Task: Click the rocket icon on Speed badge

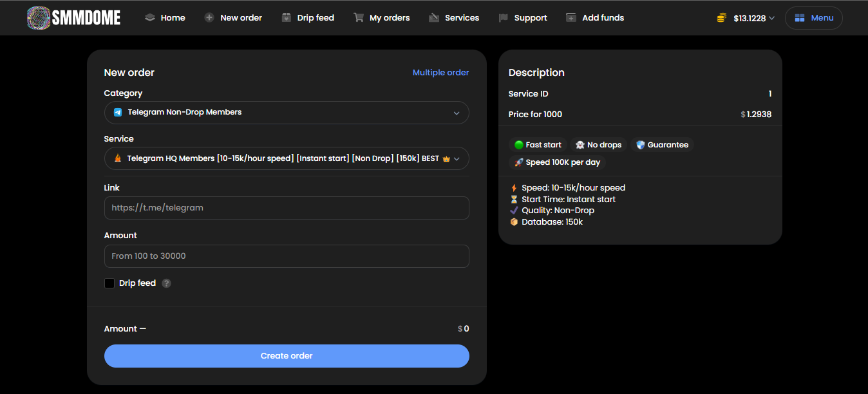Action: (x=519, y=162)
